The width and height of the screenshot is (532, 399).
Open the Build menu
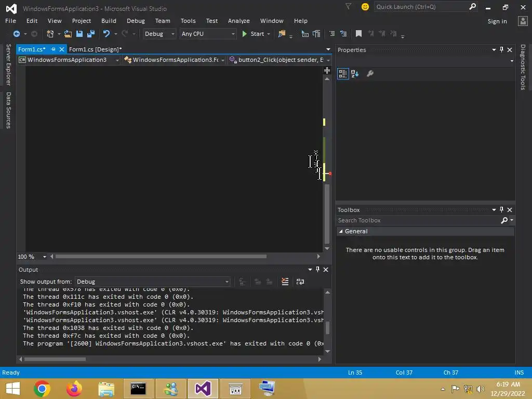(109, 21)
